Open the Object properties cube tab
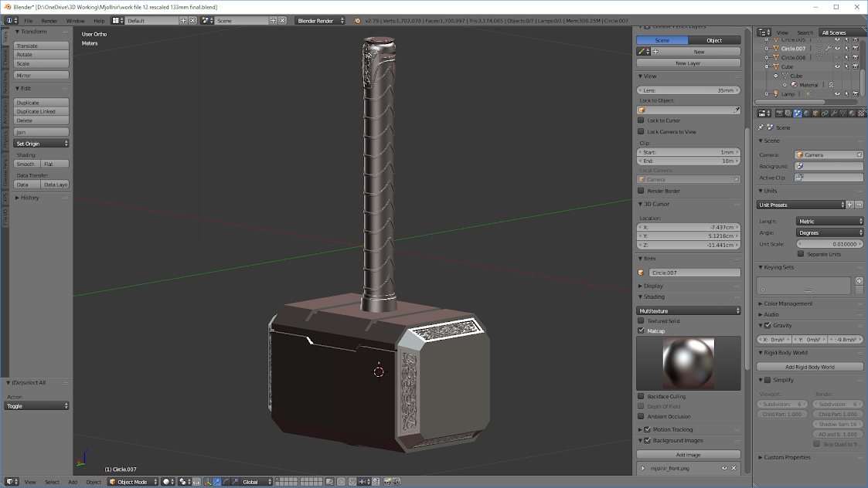This screenshot has height=488, width=868. pyautogui.click(x=816, y=113)
